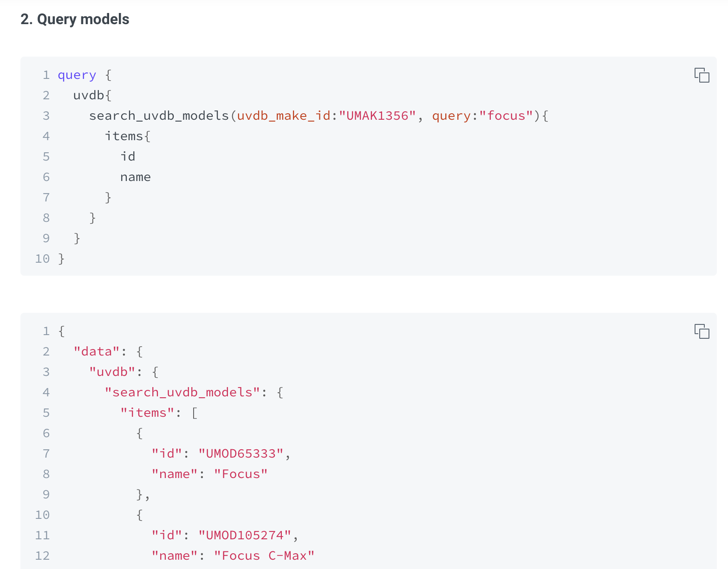Viewport: 728px width, 569px height.
Task: Click the purple query keyword on line 1
Action: coord(77,75)
